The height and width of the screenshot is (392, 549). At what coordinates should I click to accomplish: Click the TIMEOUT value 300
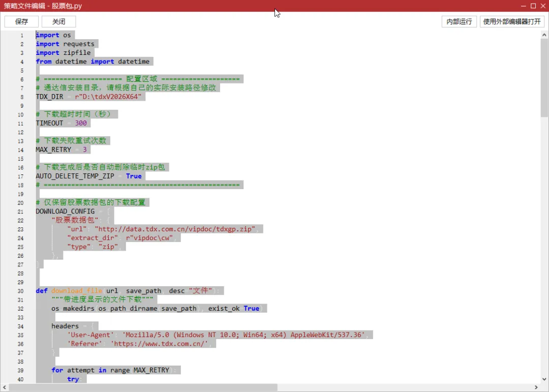(x=81, y=123)
